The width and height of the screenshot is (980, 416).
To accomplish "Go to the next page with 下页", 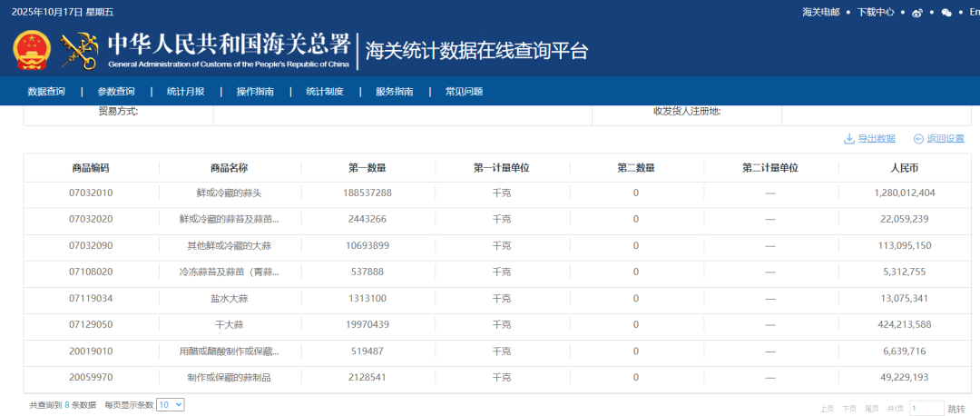I will 849,409.
